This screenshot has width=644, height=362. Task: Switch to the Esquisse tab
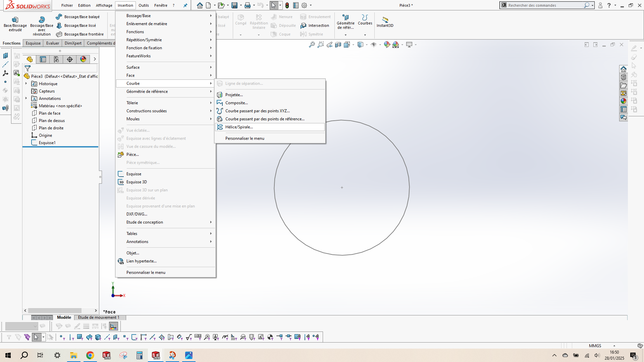pyautogui.click(x=33, y=43)
